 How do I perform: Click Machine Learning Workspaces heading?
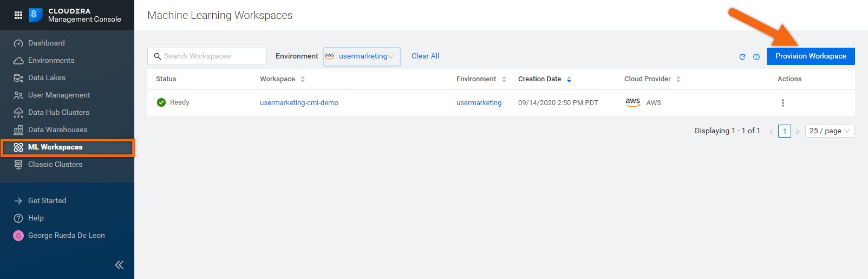pyautogui.click(x=220, y=15)
